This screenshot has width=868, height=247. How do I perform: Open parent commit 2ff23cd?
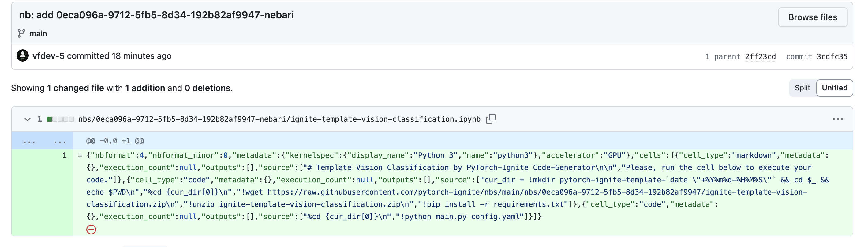click(x=760, y=57)
